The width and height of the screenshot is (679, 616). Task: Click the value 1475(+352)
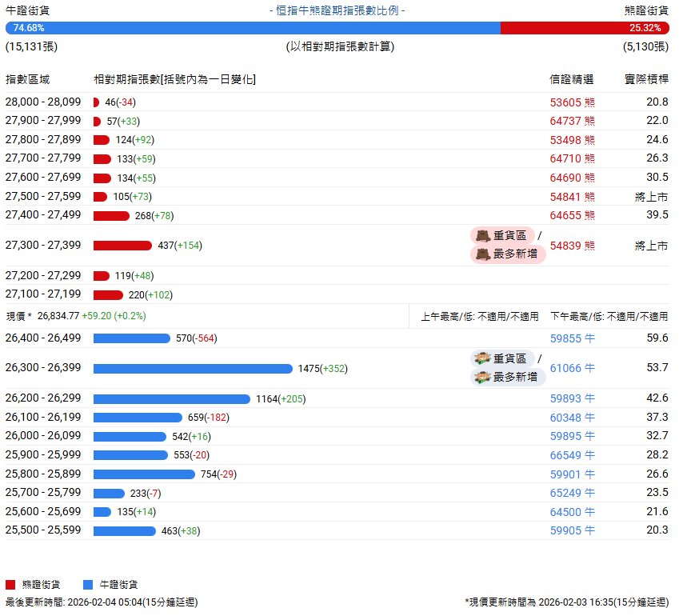(322, 369)
